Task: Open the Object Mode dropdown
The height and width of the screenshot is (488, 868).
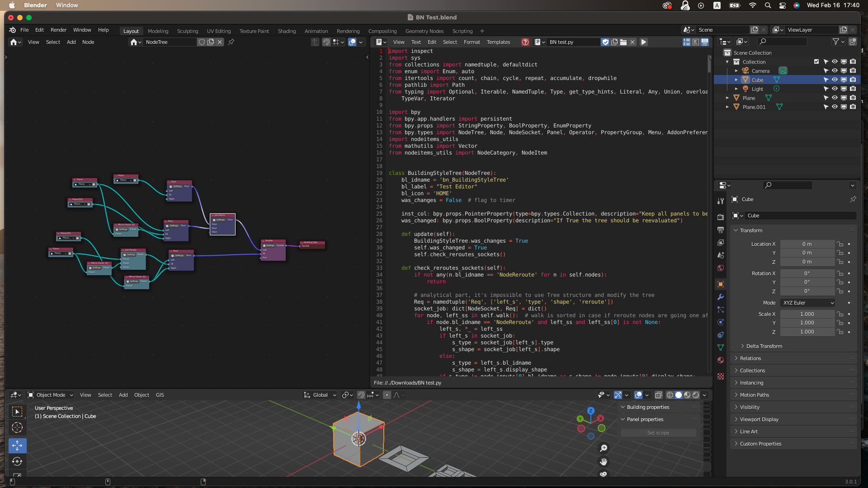Action: click(50, 395)
